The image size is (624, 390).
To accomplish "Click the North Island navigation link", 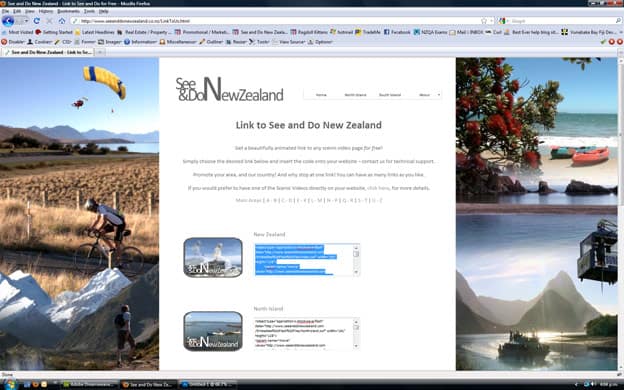I will point(355,95).
